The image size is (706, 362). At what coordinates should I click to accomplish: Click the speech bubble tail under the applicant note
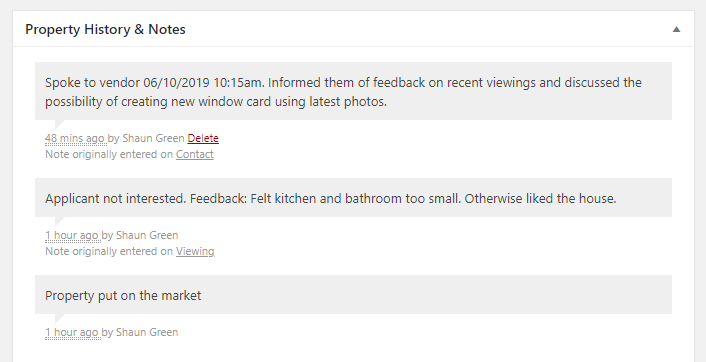click(x=59, y=221)
